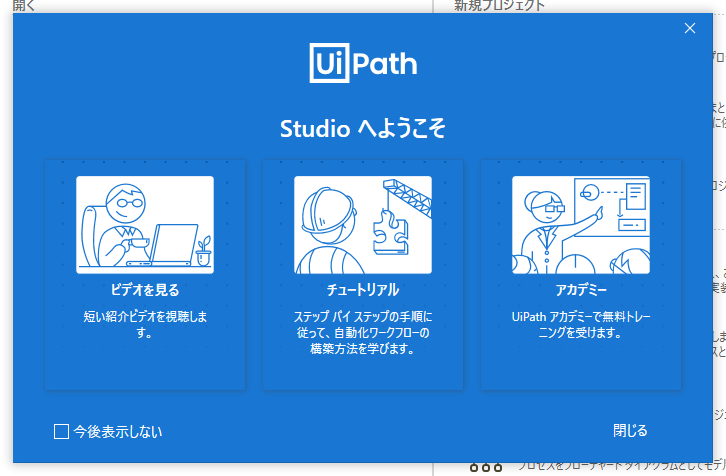Click the 開く heading in background

pos(24,5)
